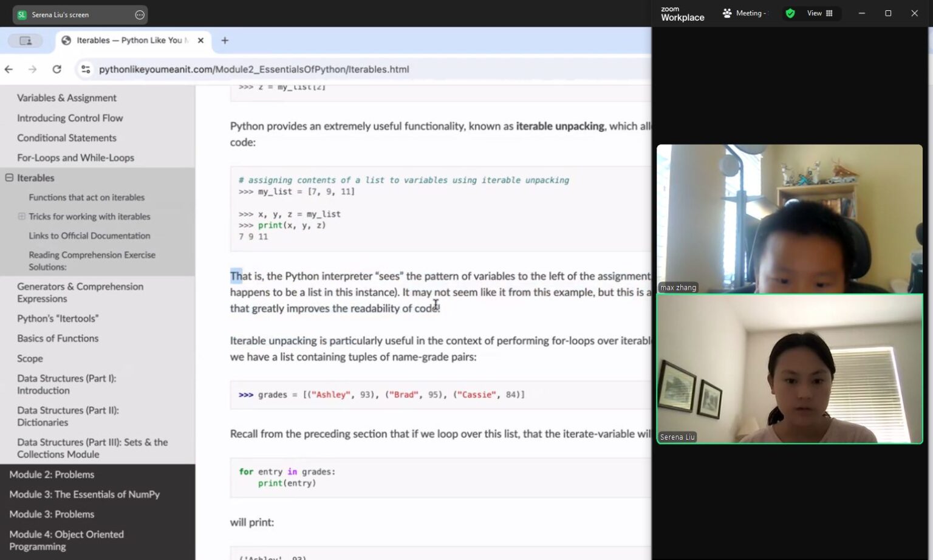Go to Basics of Functions
Screen dimensions: 933x560
(x=58, y=338)
